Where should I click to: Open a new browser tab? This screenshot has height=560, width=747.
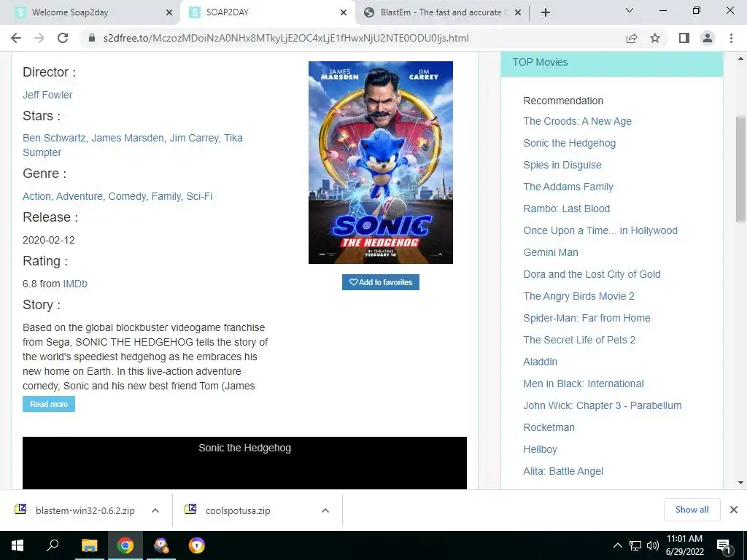point(546,12)
